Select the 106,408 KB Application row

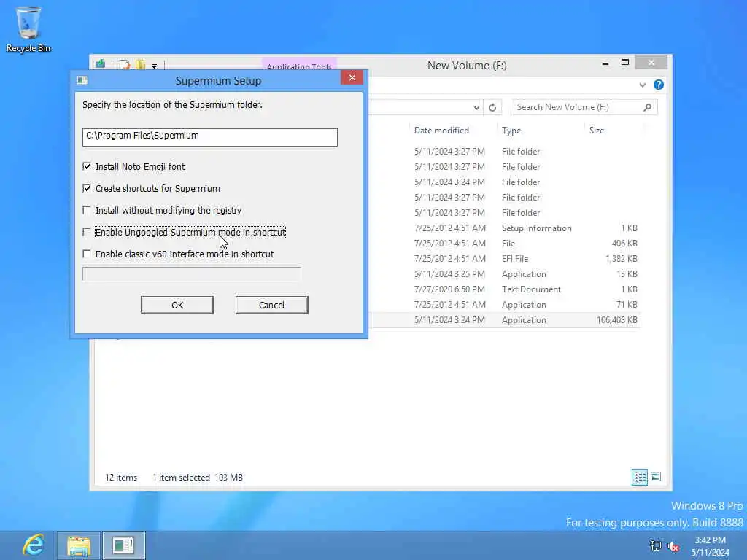tap(505, 320)
